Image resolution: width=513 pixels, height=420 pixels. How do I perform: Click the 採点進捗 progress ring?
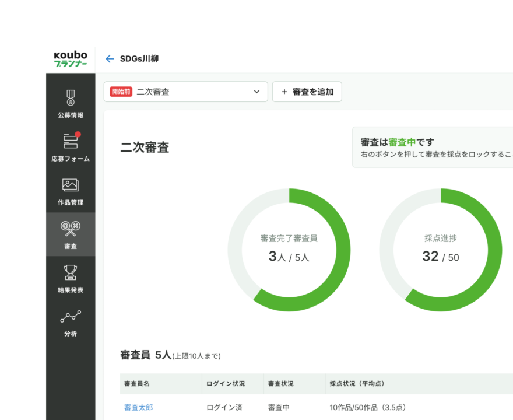pos(441,250)
